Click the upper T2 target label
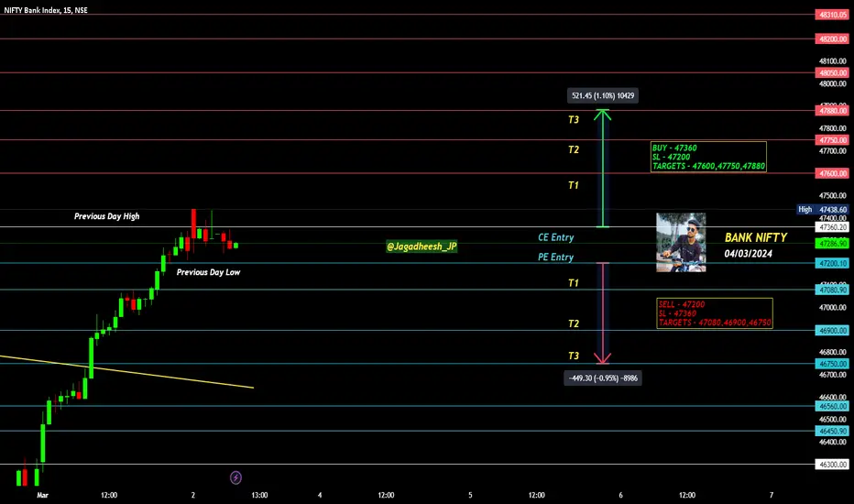 pyautogui.click(x=574, y=149)
